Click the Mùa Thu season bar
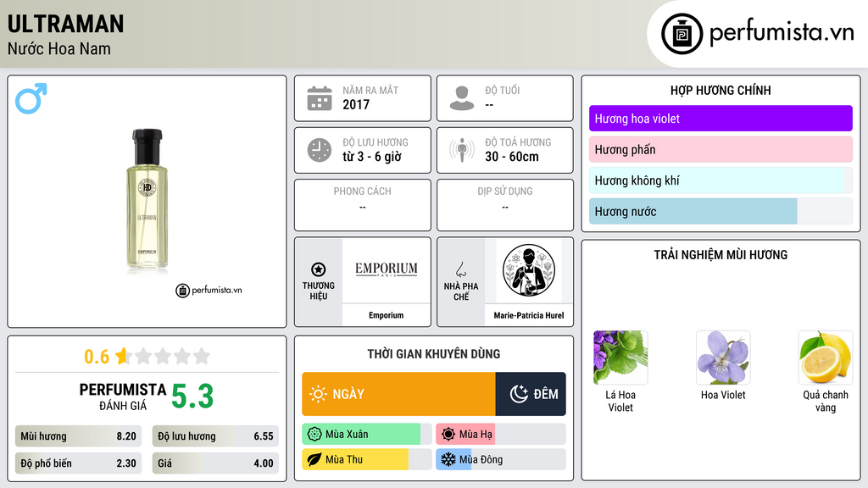 pyautogui.click(x=367, y=459)
